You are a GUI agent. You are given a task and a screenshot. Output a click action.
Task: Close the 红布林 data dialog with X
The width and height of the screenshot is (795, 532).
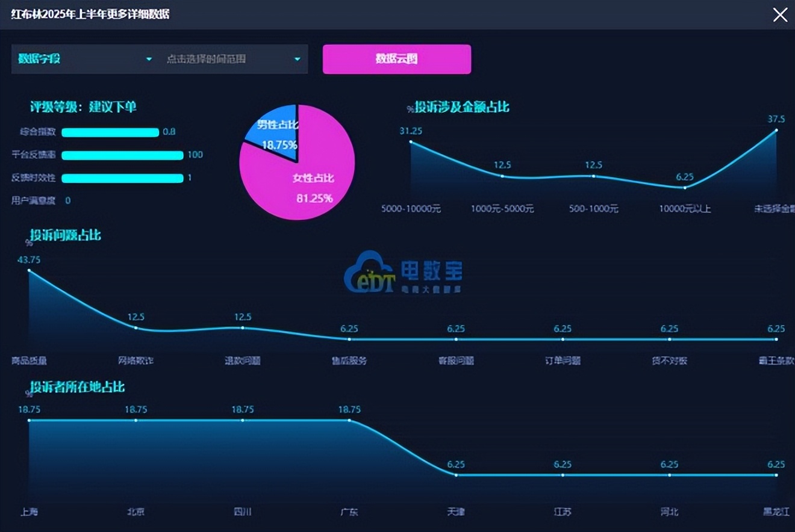coord(780,15)
